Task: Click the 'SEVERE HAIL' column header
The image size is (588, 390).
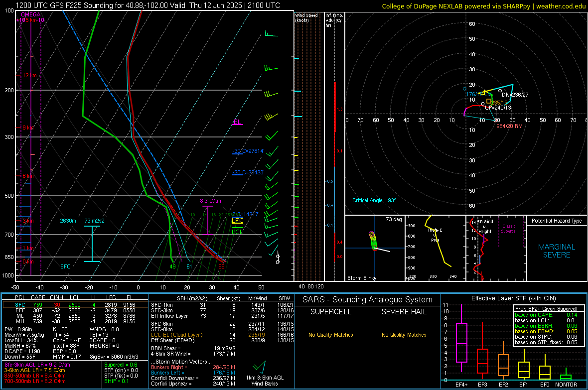Action: [404, 312]
